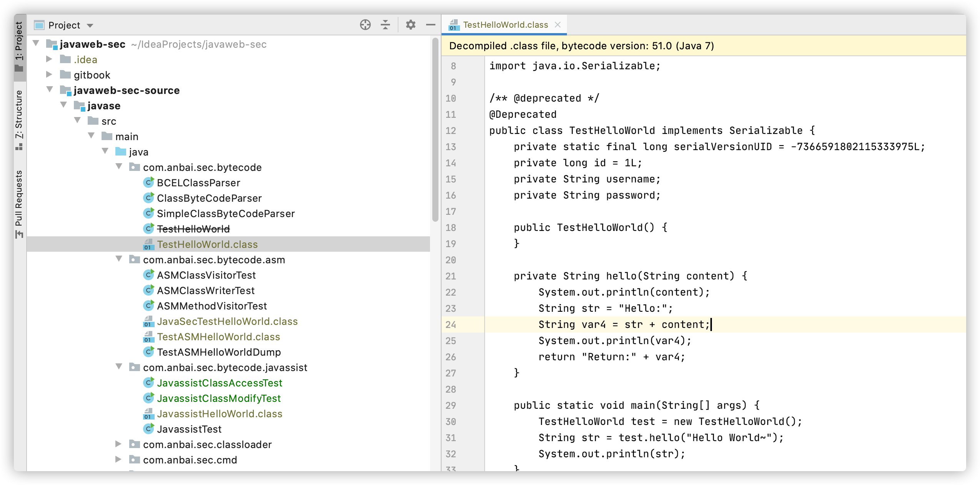Expand the com.anbai.sec.classloader package

tap(118, 444)
